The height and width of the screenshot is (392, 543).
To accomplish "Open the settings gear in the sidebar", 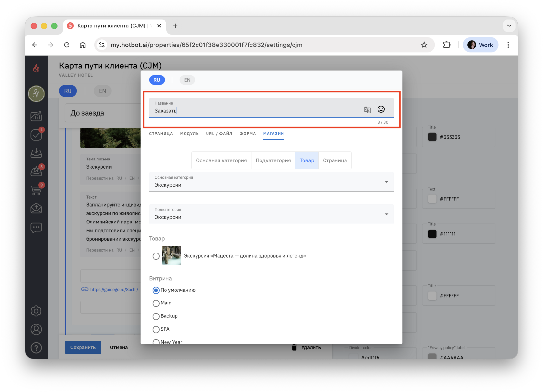I will 36,311.
